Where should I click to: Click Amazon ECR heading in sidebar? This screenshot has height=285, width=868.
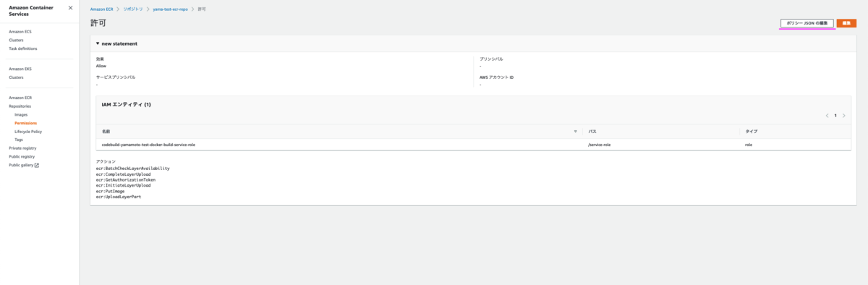pos(20,98)
